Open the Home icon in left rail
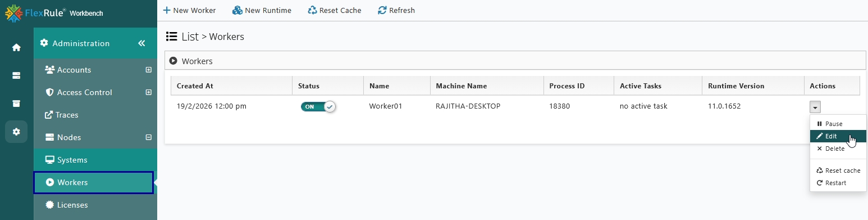868x220 pixels. coord(16,47)
